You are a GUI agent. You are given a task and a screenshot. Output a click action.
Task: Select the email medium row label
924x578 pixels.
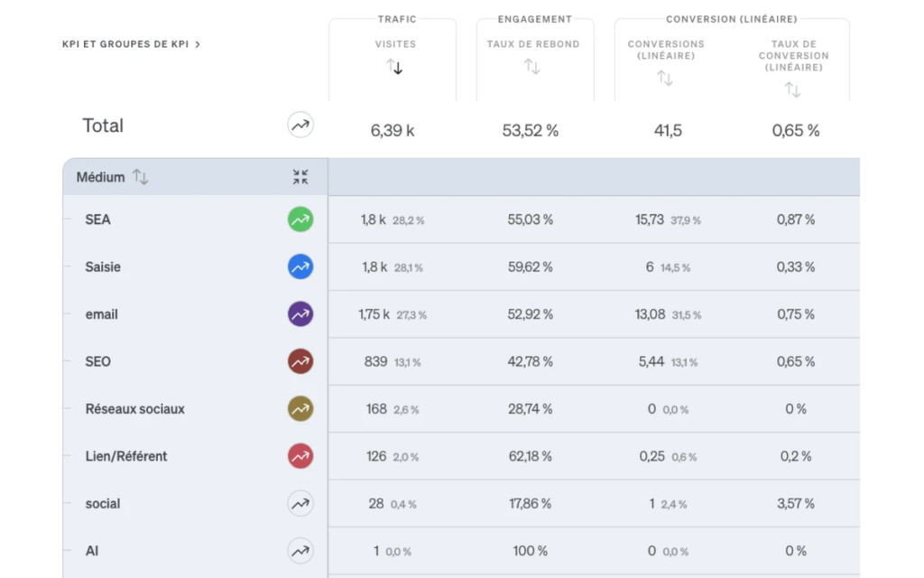(x=101, y=314)
